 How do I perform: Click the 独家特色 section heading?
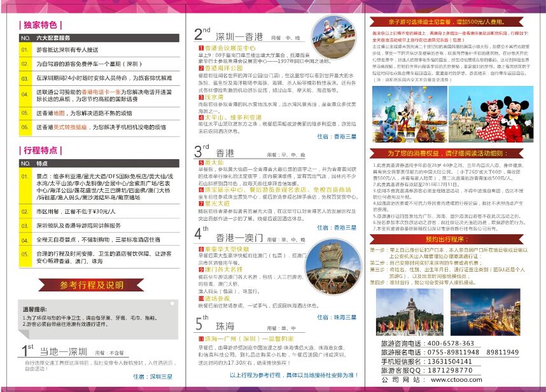[40, 25]
